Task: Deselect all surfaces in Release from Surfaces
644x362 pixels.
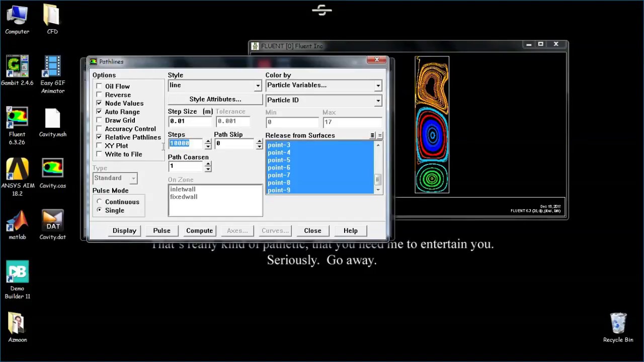Action: pyautogui.click(x=380, y=135)
